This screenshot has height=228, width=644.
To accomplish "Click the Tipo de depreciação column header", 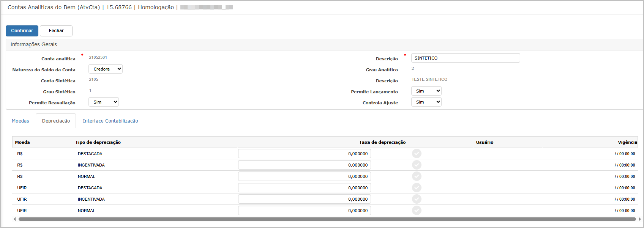I will click(x=98, y=142).
